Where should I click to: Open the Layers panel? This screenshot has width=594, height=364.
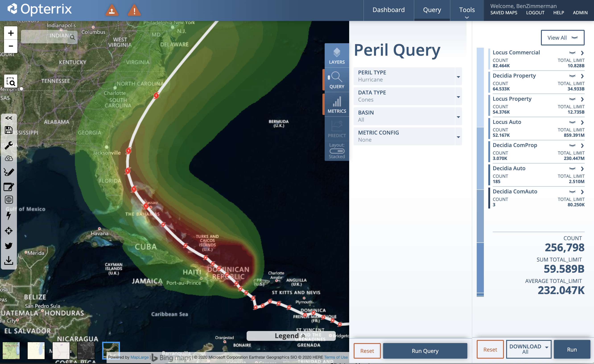click(337, 56)
